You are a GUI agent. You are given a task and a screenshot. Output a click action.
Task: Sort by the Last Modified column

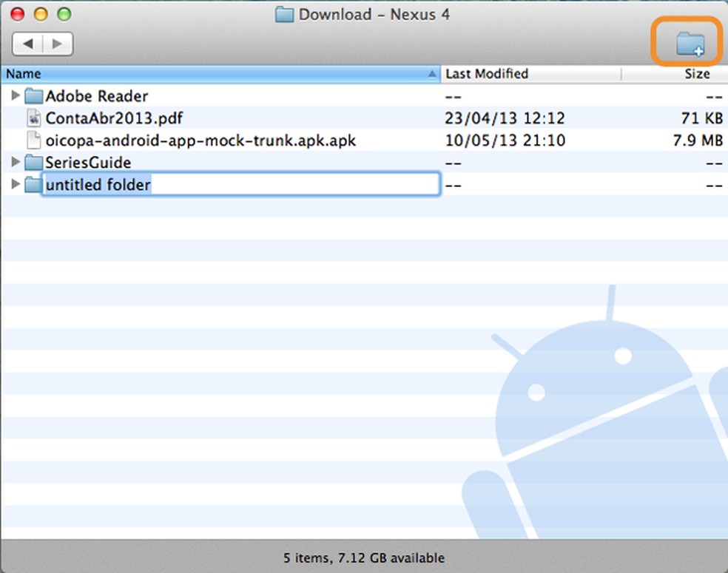point(530,74)
